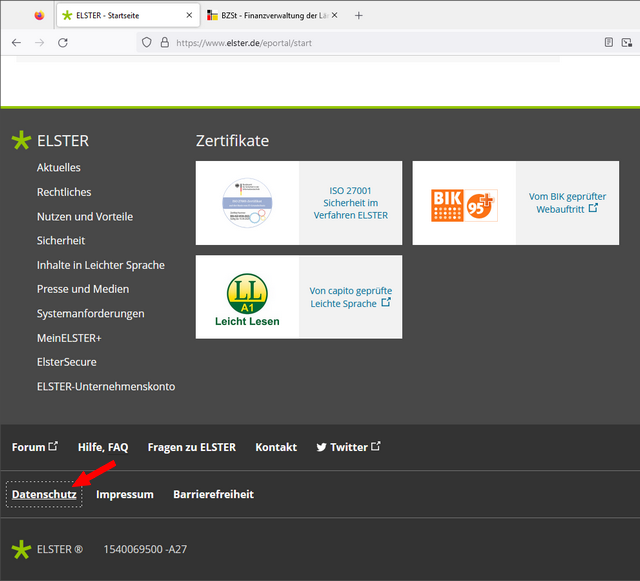Click the picture-in-picture icon at toolbar end
The height and width of the screenshot is (581, 640).
tap(627, 42)
